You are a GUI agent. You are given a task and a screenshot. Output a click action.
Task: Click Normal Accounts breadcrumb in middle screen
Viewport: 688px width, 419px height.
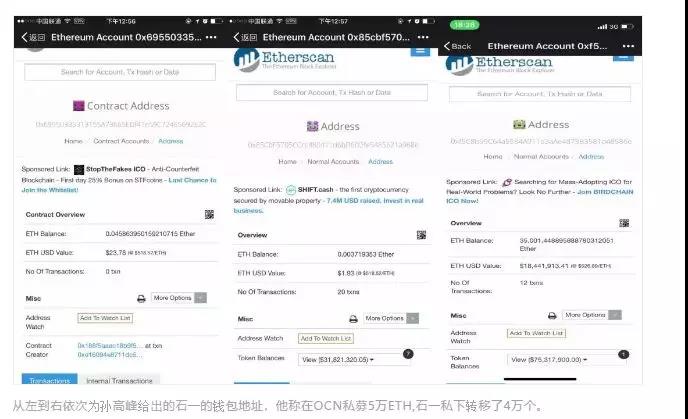pos(333,161)
